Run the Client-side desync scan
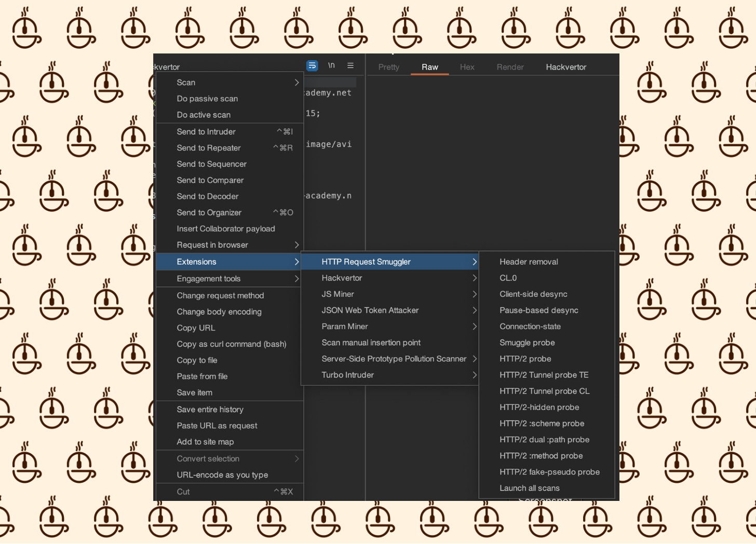 coord(547,294)
